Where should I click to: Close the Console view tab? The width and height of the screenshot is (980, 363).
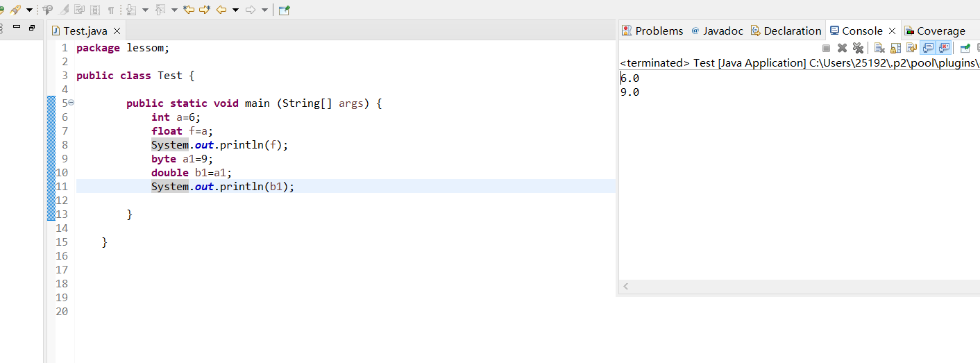(893, 31)
